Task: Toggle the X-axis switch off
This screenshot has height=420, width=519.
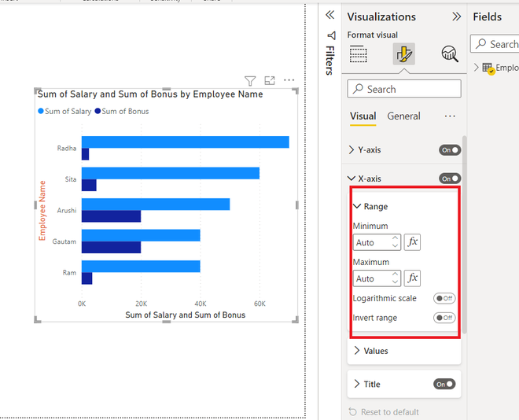Action: [450, 179]
